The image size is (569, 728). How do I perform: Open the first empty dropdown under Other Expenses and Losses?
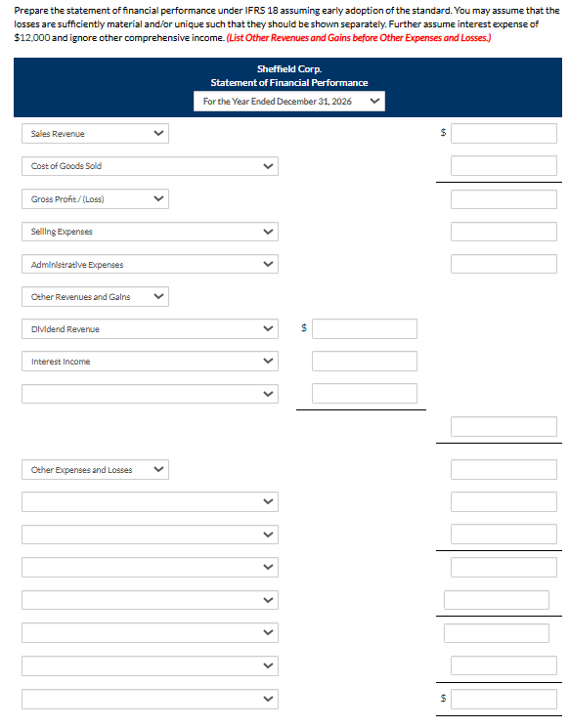(150, 502)
